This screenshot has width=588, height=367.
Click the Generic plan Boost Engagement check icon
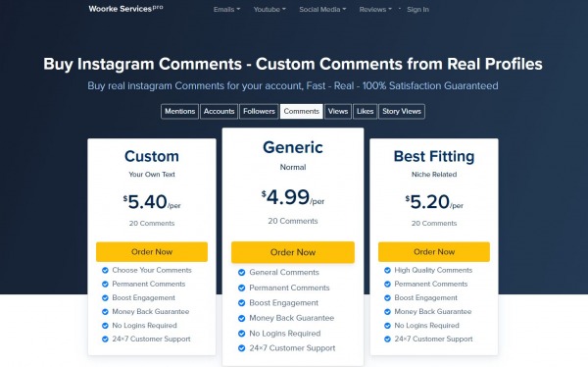241,303
